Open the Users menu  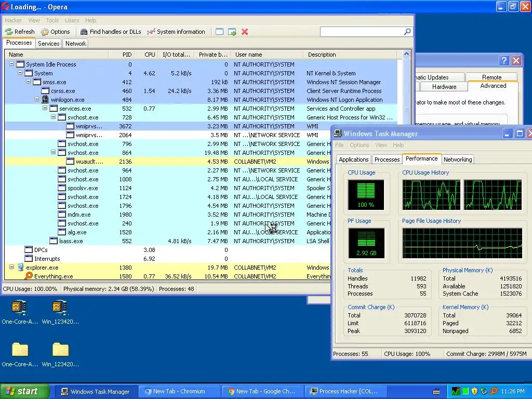point(72,20)
